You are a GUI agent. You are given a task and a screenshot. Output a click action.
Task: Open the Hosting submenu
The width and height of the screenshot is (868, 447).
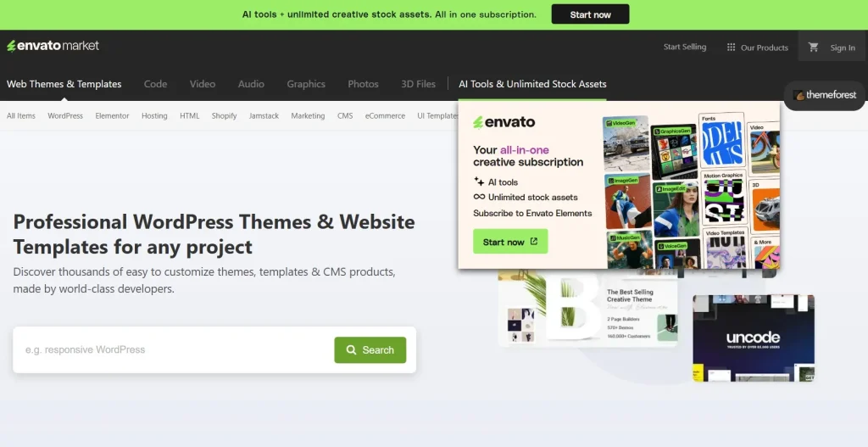[154, 115]
